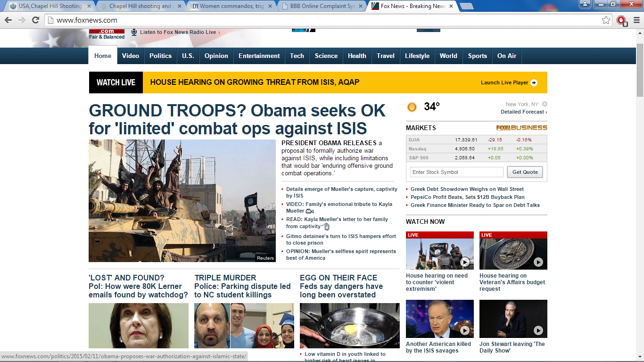Click the Get Quote button

[525, 172]
